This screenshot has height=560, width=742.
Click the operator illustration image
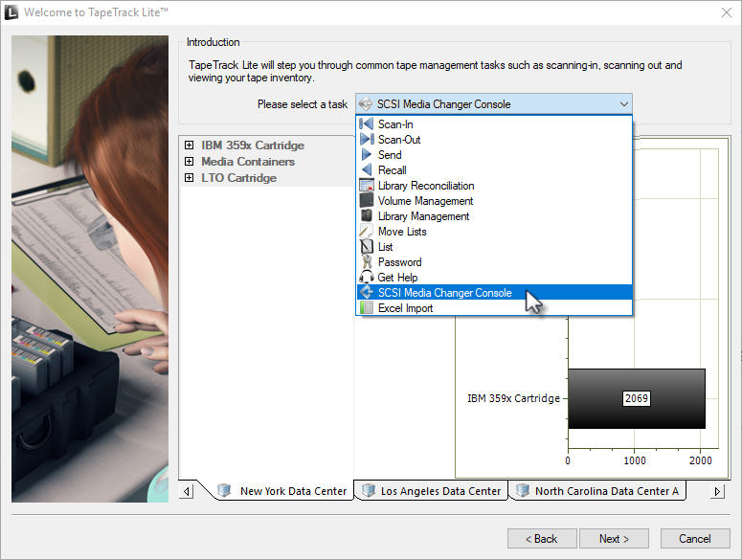90,269
